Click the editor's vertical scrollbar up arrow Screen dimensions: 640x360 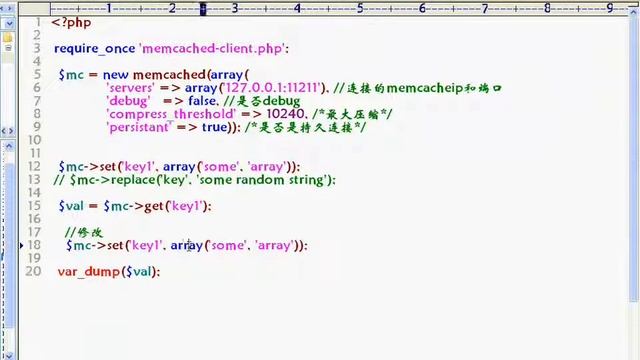pos(633,12)
